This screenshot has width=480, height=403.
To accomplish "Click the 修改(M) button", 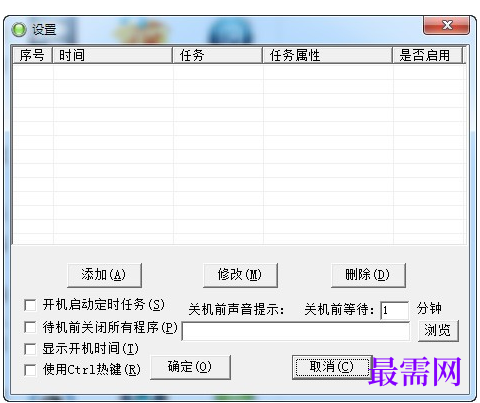I will coord(240,275).
